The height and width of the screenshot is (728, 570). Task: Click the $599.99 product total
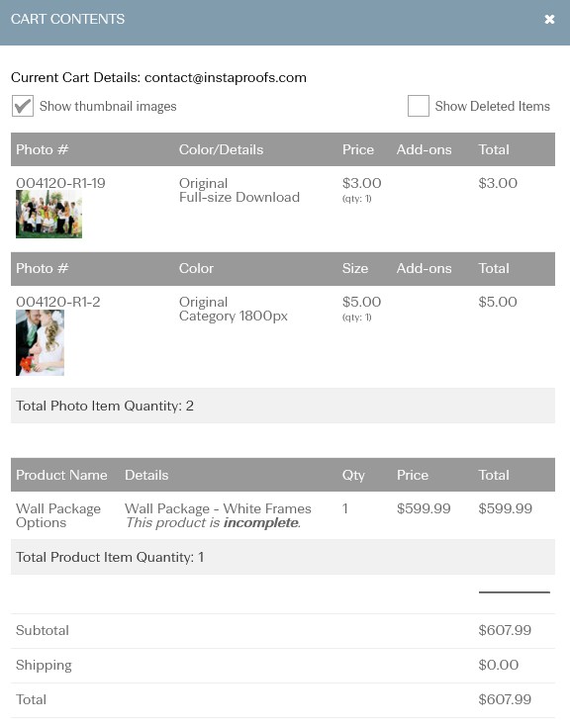point(505,508)
